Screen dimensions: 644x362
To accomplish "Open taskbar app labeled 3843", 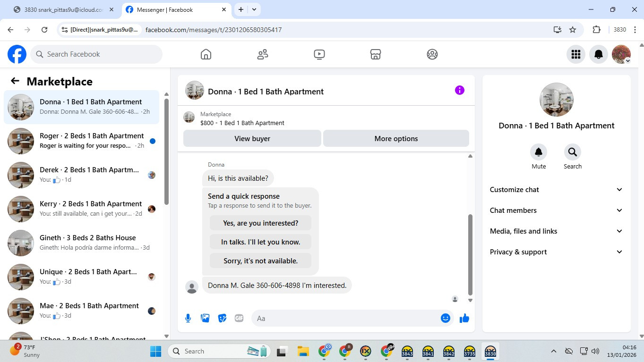I will pyautogui.click(x=407, y=351).
